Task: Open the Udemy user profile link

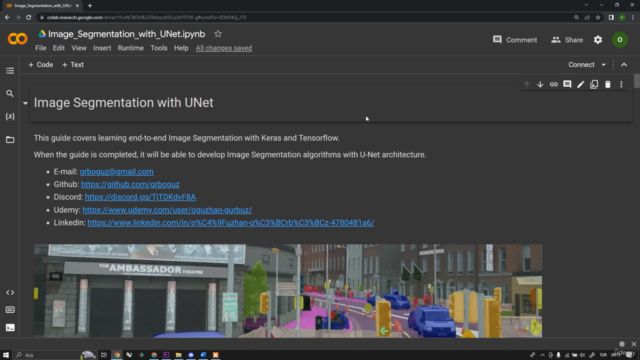Action: coord(167,210)
